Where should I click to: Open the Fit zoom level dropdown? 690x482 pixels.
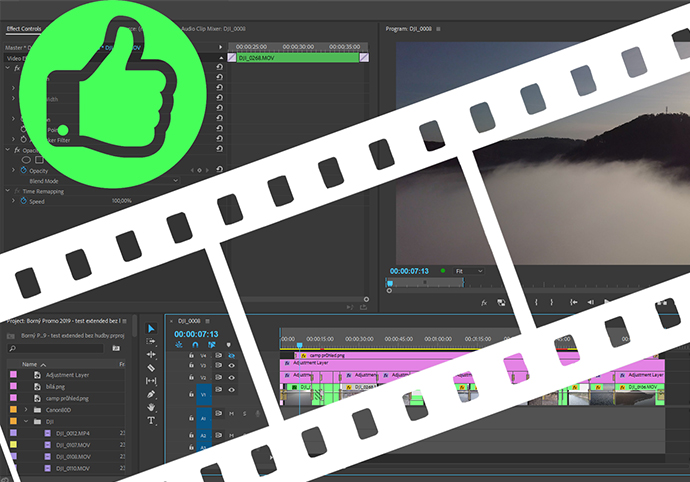[x=469, y=271]
